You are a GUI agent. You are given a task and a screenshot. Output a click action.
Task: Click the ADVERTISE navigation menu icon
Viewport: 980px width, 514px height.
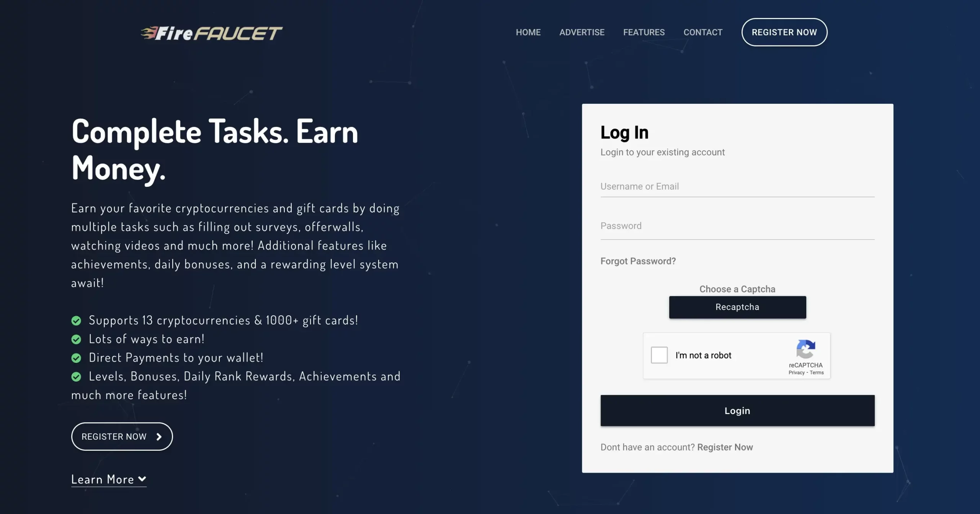(582, 32)
